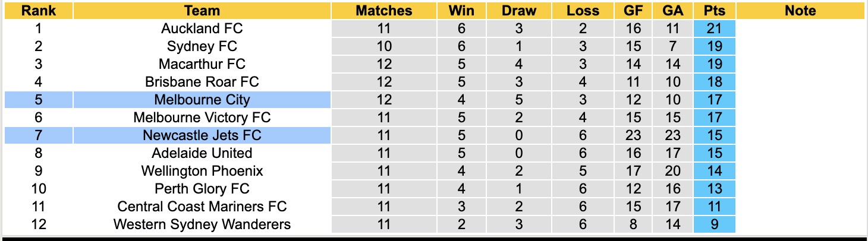Open the Western Sydney Wanderers team name
The height and width of the screenshot is (241, 868).
click(x=202, y=224)
